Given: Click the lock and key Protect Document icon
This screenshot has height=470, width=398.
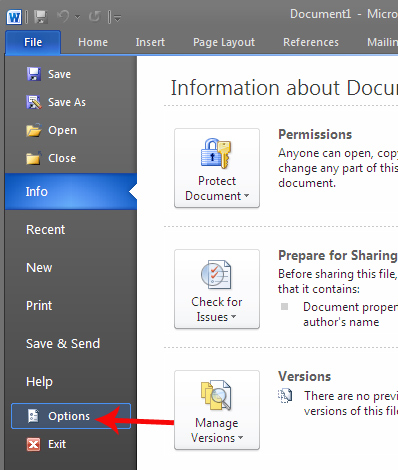Looking at the screenshot, I should (216, 154).
